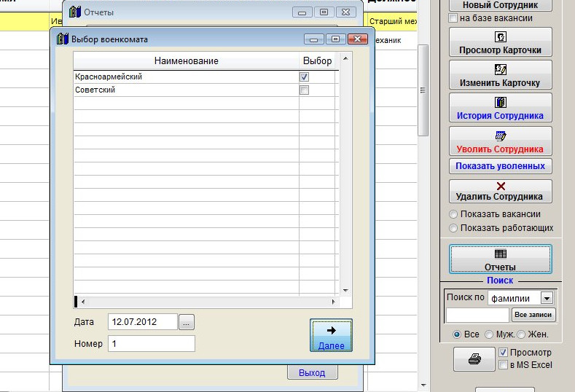Click the search text input field
This screenshot has width=575, height=392.
coord(477,315)
